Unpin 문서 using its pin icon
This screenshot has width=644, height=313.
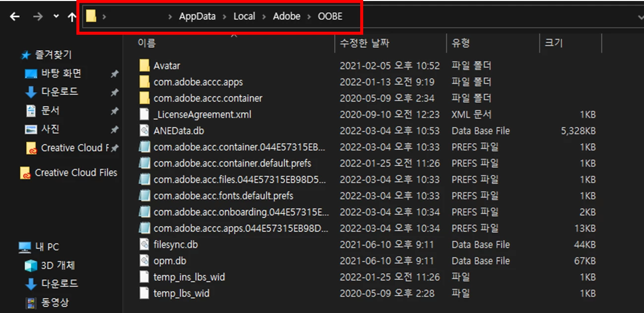click(115, 111)
